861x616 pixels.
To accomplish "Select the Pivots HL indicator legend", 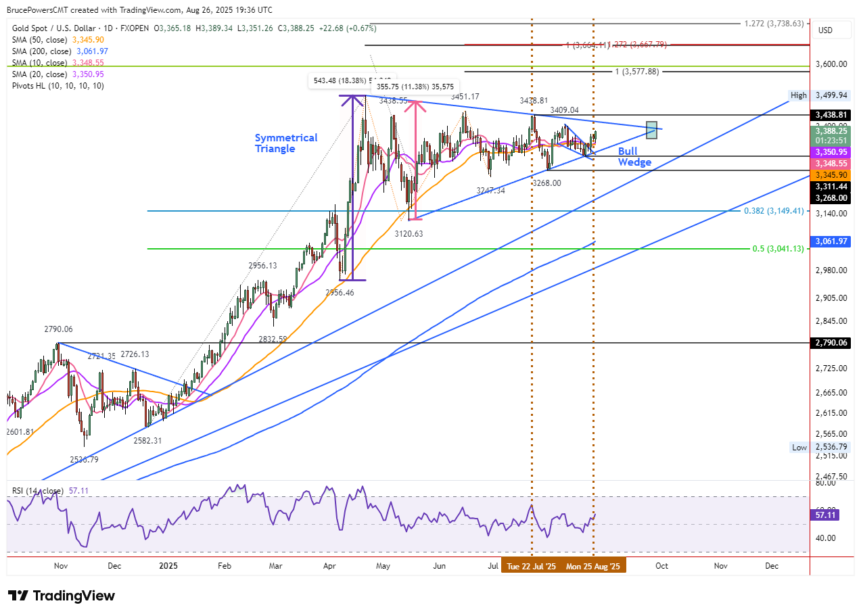I will point(58,86).
